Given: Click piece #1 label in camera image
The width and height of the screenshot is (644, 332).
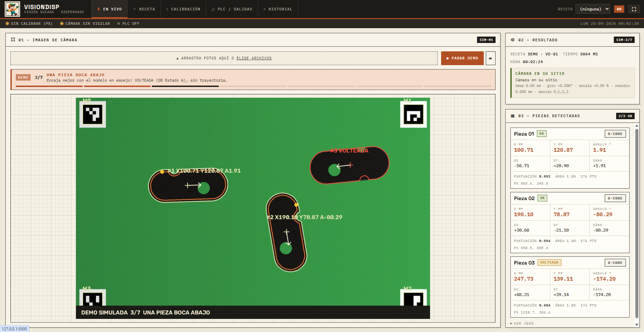Looking at the screenshot, I should pyautogui.click(x=204, y=171).
